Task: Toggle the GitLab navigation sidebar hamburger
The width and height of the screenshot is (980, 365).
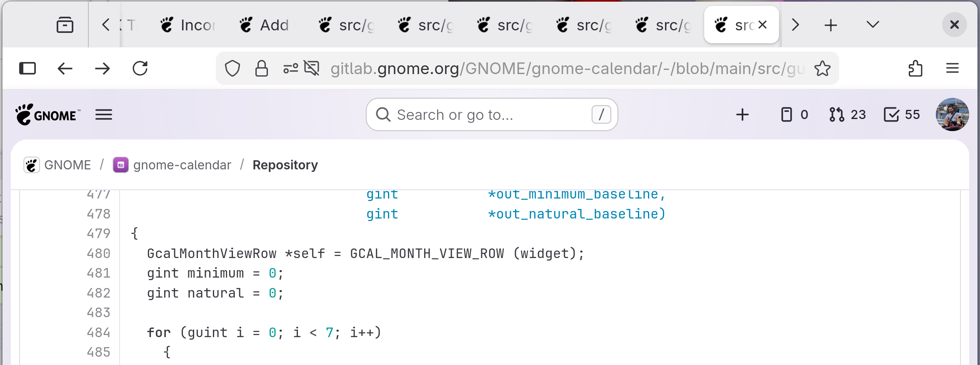Action: click(104, 114)
